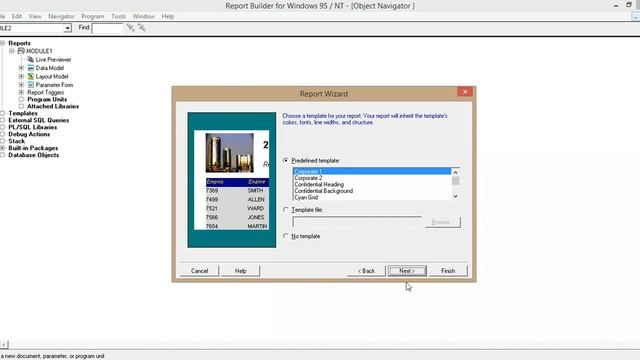This screenshot has width=640, height=360.
Task: Select Database Objects tree item
Action: coord(33,155)
